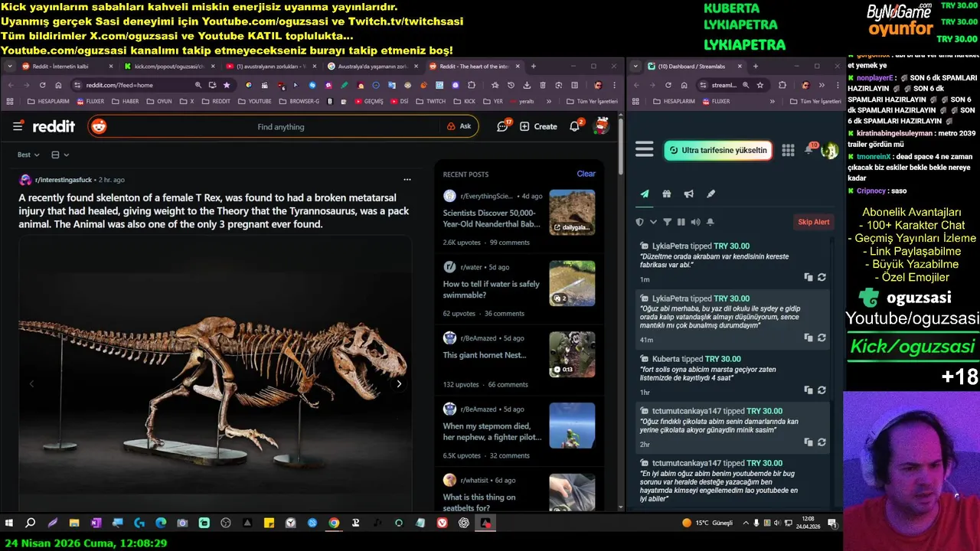Toggle Streamlabs alert bell icon
980x551 pixels.
710,222
